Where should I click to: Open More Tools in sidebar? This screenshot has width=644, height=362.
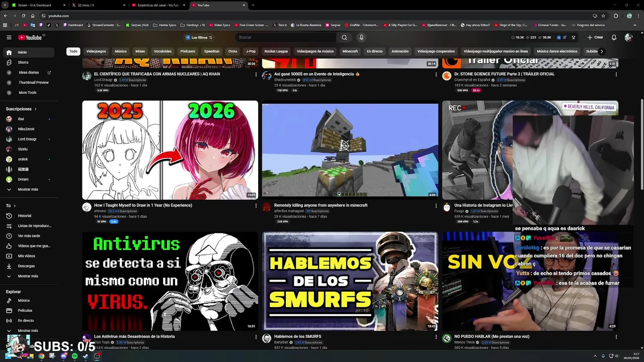coord(28,93)
